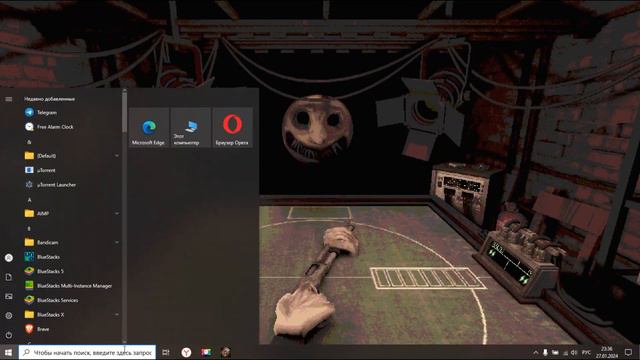Open Documents from Start sidebar

pos(9,277)
